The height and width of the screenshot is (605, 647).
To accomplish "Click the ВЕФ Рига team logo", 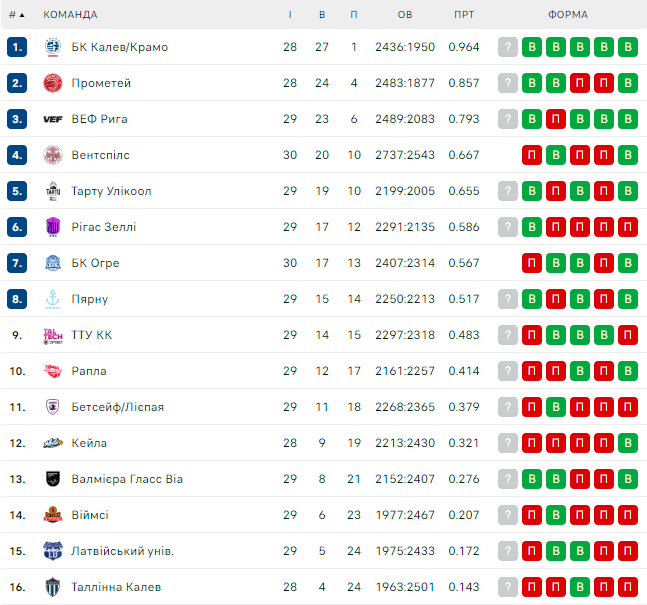I will 53,119.
